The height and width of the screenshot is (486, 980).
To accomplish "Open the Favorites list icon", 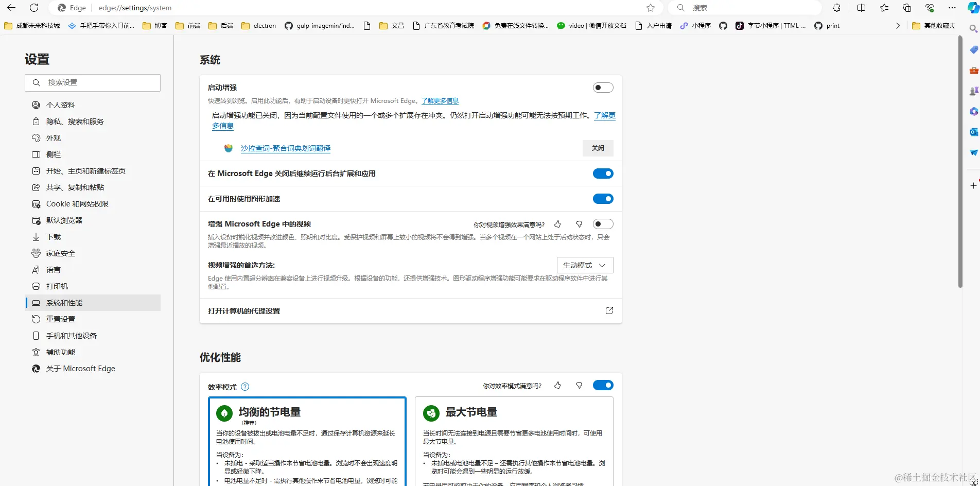I will (884, 8).
